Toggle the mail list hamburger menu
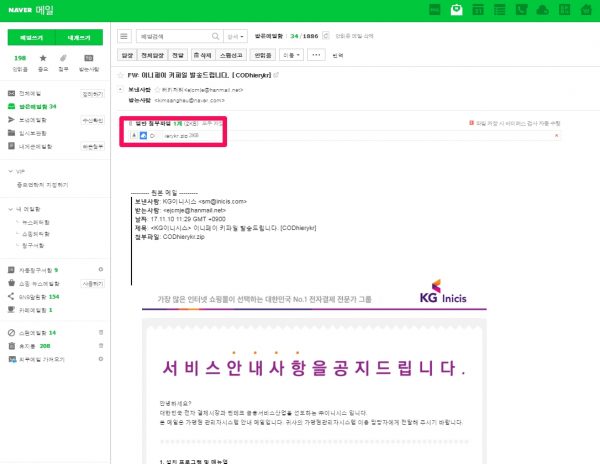 (x=124, y=36)
